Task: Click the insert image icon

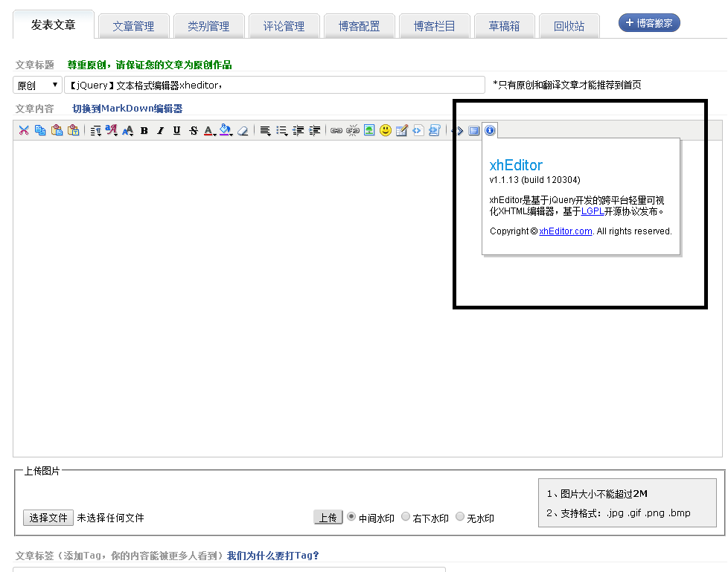Action: pyautogui.click(x=369, y=130)
